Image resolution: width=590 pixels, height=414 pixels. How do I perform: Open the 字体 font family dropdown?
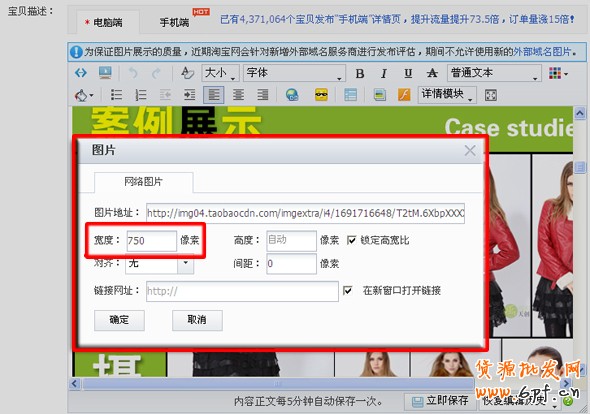pos(294,73)
